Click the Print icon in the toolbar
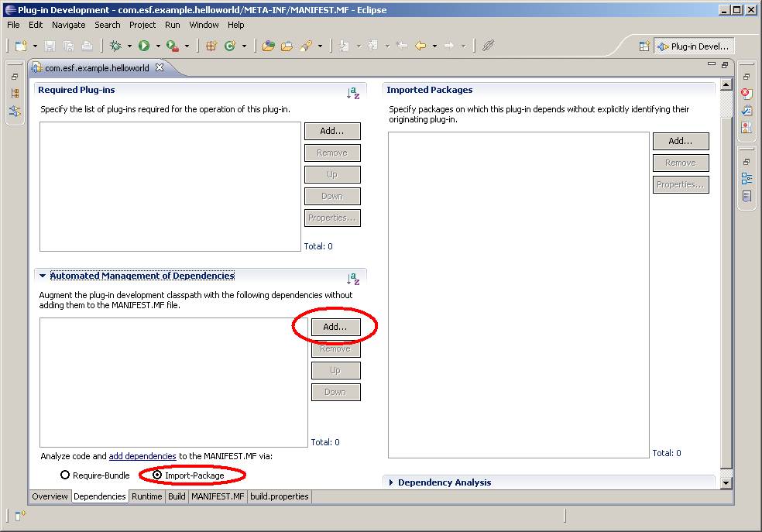Image resolution: width=762 pixels, height=532 pixels. [x=87, y=46]
